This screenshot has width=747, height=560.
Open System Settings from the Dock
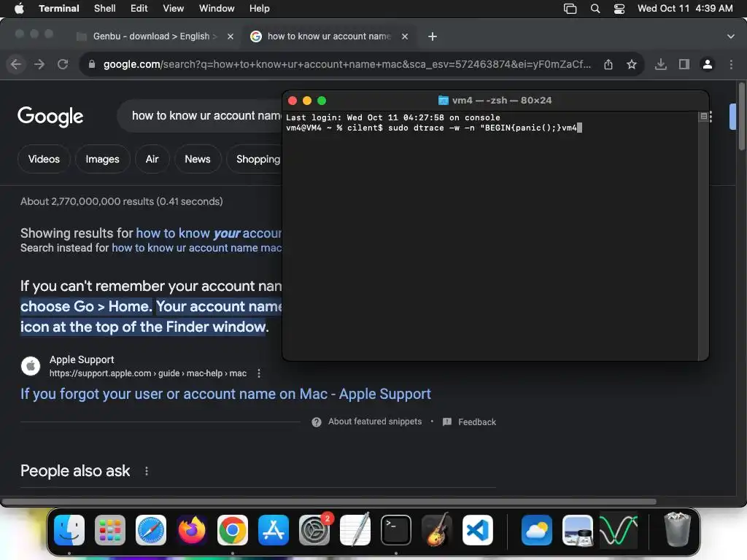[x=314, y=530]
